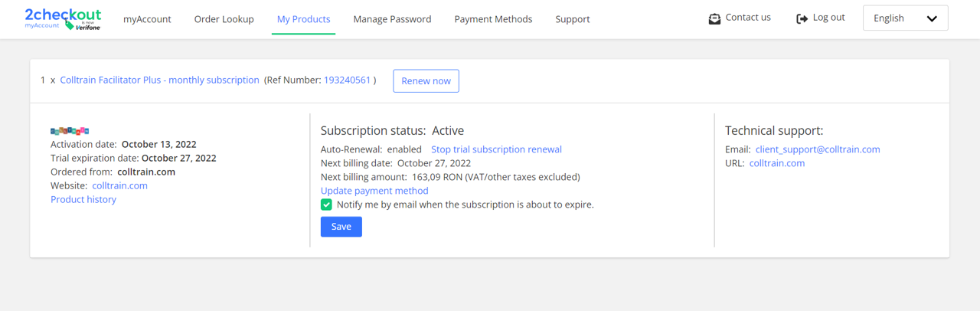The width and height of the screenshot is (980, 311).
Task: Click the Subscription status: Active heading
Action: coord(392,131)
